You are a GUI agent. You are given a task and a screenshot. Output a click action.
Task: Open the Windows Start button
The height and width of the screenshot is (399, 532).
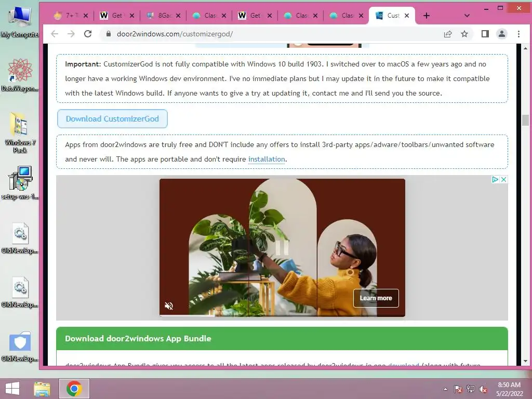click(12, 389)
